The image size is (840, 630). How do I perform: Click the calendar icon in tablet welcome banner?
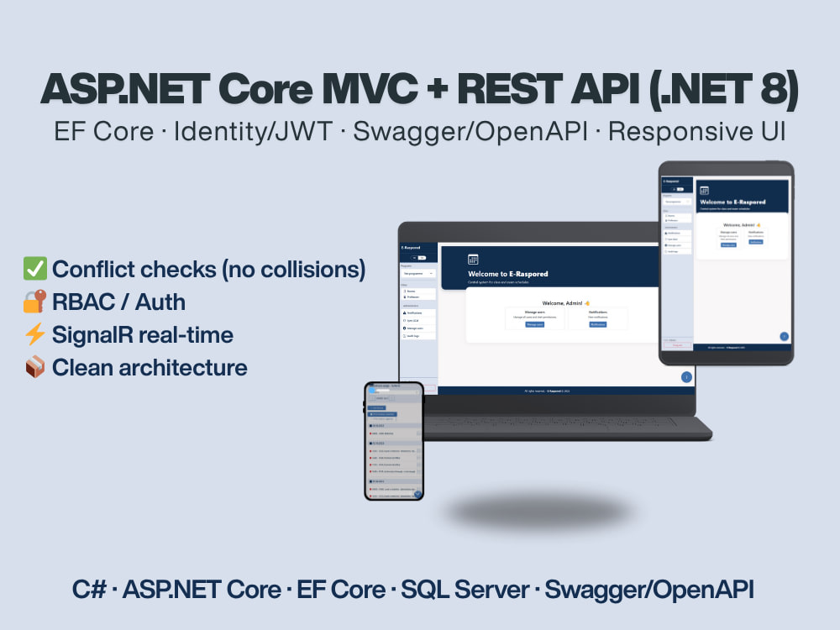(705, 190)
